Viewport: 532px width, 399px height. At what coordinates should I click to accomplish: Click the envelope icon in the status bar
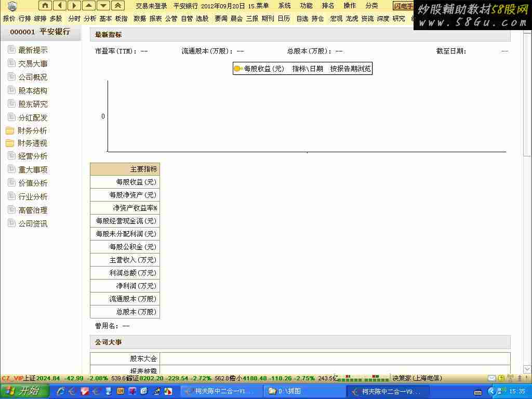coord(491,378)
